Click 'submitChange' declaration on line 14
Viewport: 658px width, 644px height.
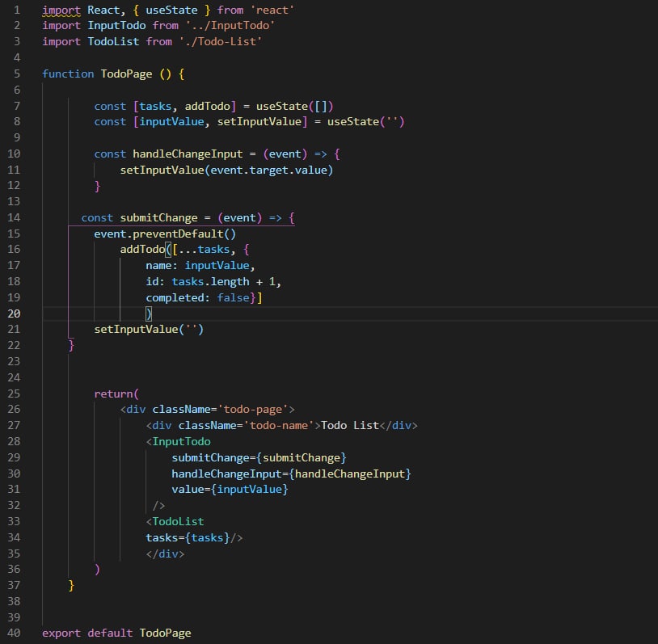pyautogui.click(x=158, y=217)
